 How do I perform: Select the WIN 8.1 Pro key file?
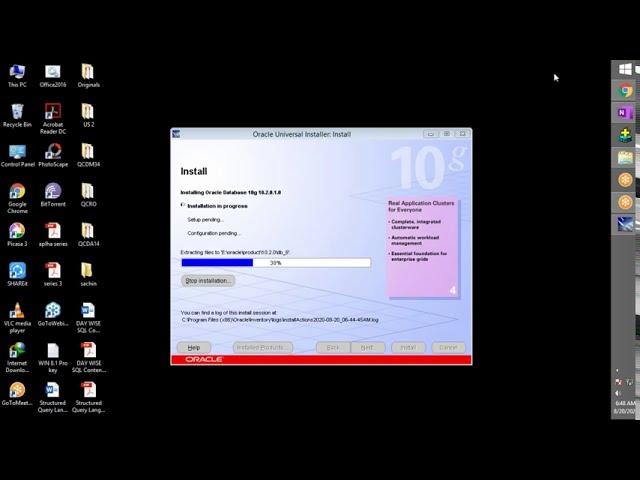pos(53,358)
